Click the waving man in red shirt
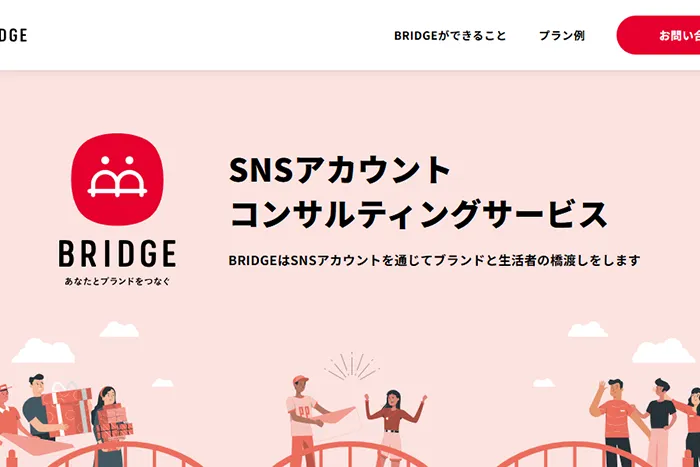700x467 pixels. tap(616, 422)
